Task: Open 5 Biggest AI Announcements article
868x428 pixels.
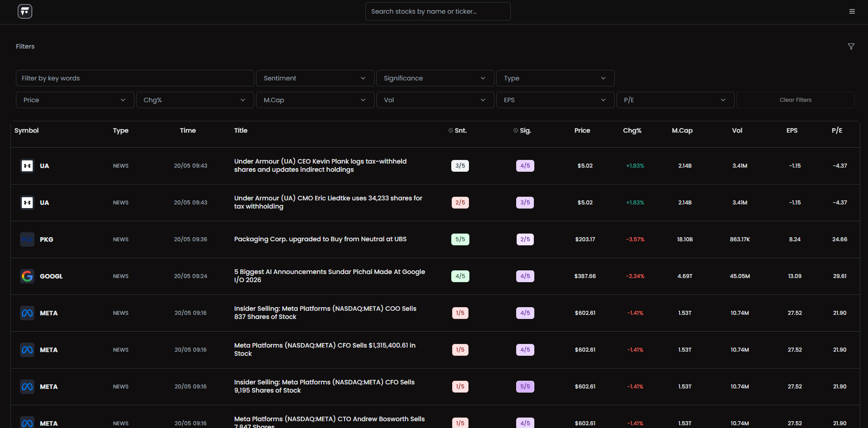Action: tap(330, 276)
